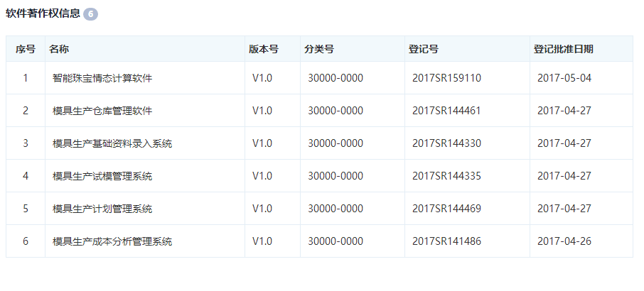Click registration number 2017SR144461
The width and height of the screenshot is (644, 291).
[x=446, y=111]
